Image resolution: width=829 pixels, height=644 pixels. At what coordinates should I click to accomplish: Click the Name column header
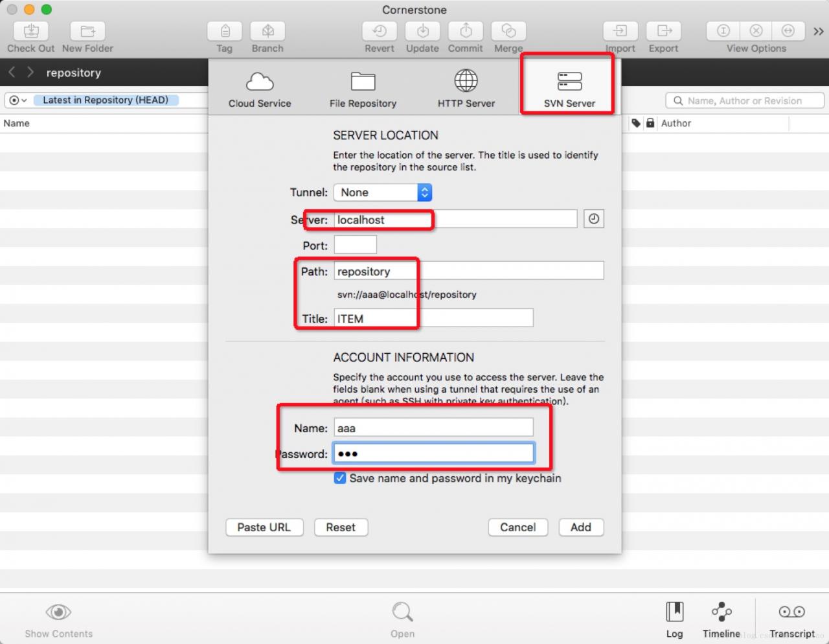coord(17,123)
